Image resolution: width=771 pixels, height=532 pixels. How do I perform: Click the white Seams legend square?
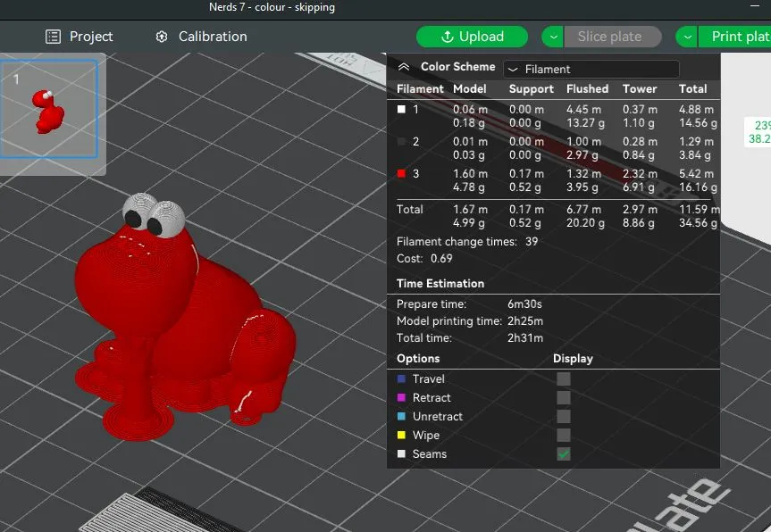click(x=401, y=453)
